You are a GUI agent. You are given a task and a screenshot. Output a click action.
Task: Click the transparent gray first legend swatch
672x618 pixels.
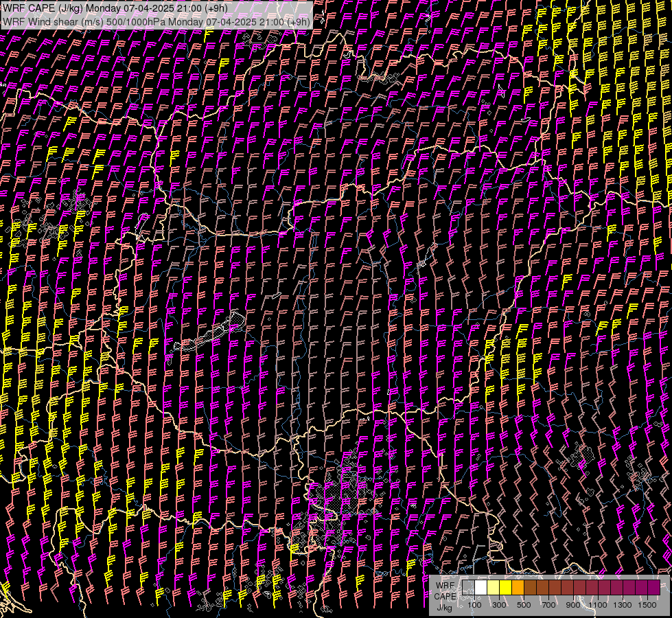pos(468,587)
